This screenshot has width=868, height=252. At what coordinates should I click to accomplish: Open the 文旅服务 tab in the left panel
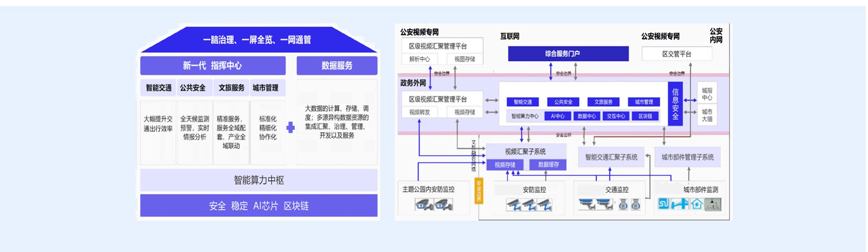231,88
